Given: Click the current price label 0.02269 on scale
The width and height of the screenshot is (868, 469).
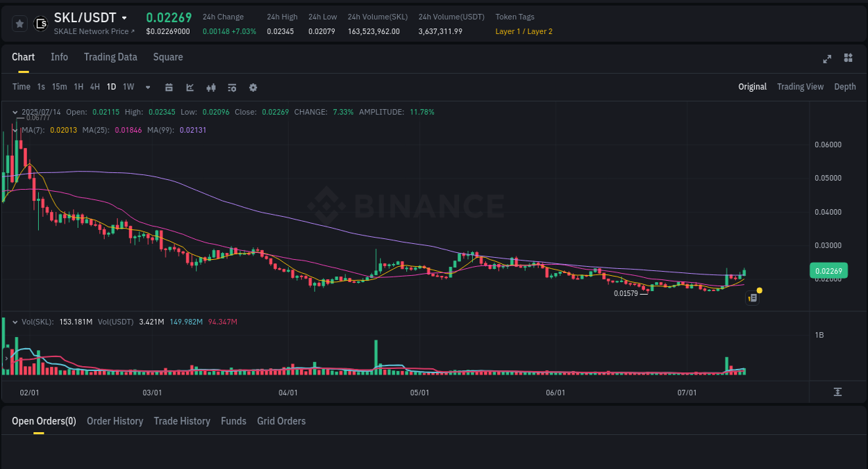Looking at the screenshot, I should [828, 270].
